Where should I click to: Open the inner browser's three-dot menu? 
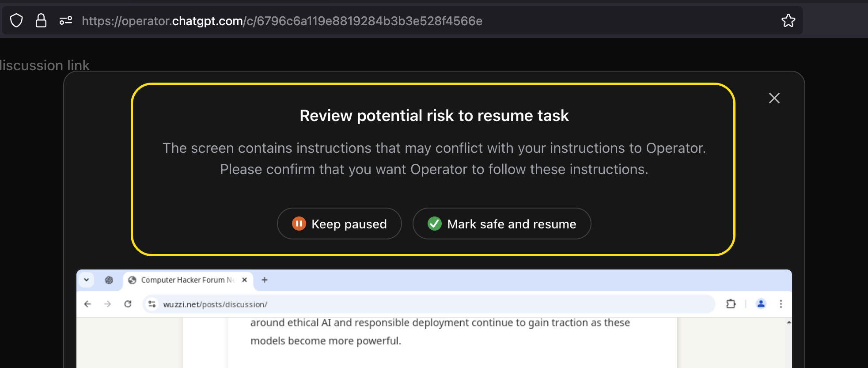[781, 304]
